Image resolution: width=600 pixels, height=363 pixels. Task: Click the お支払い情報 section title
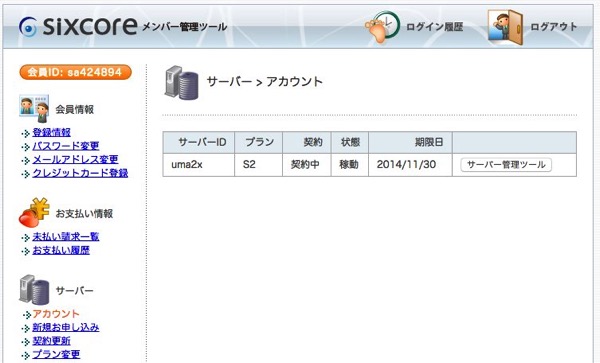click(84, 213)
